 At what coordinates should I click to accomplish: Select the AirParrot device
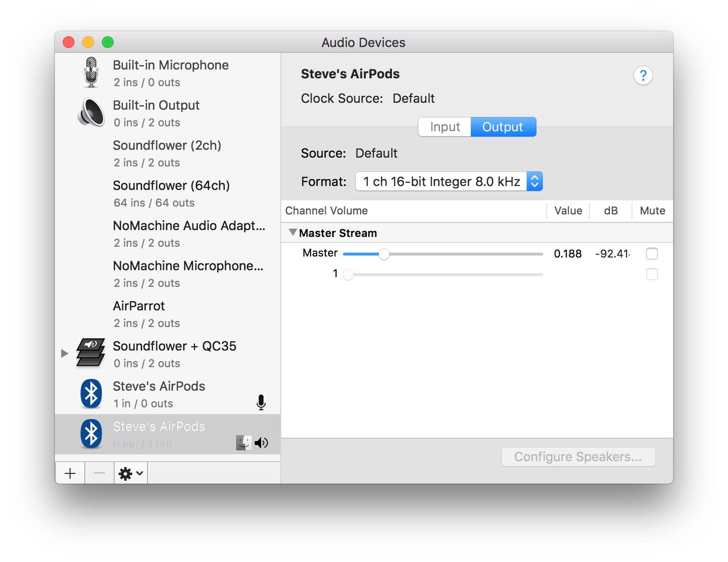click(168, 314)
